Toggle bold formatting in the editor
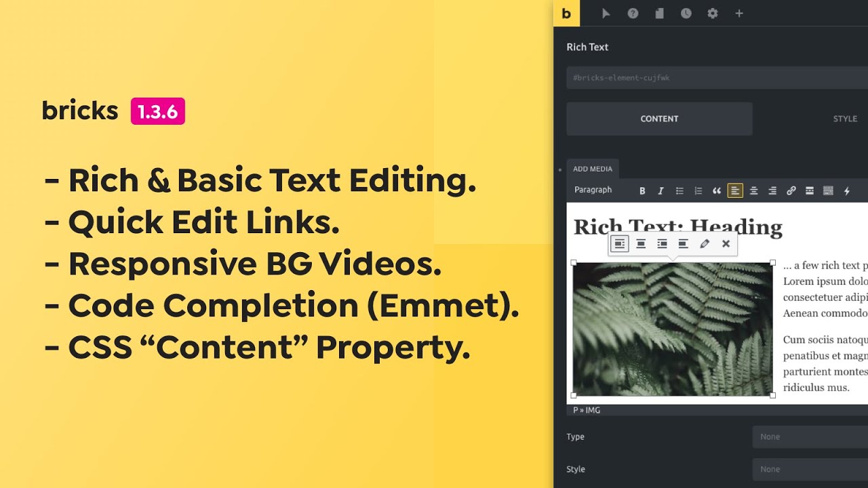This screenshot has width=868, height=488. 642,191
